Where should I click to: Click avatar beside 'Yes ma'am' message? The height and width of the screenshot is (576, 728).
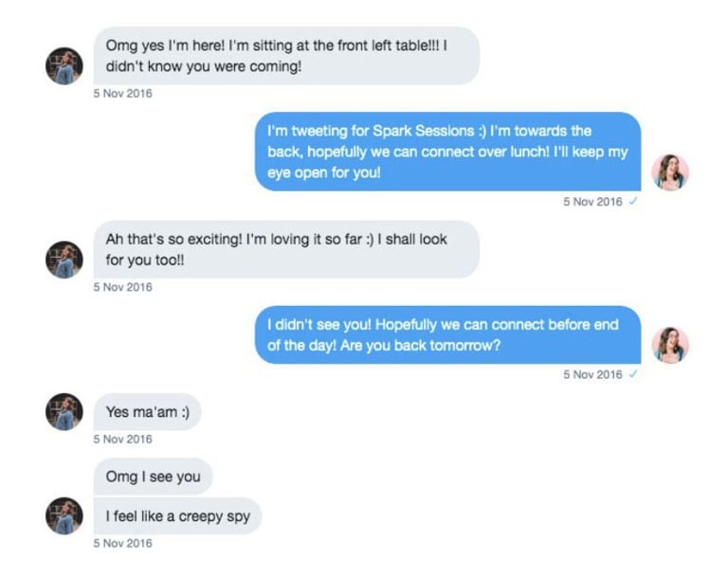click(x=64, y=412)
